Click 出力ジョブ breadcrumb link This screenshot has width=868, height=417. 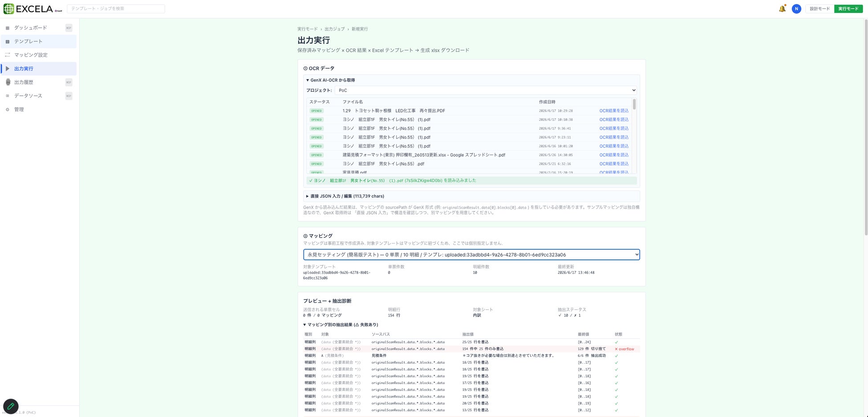(x=334, y=29)
